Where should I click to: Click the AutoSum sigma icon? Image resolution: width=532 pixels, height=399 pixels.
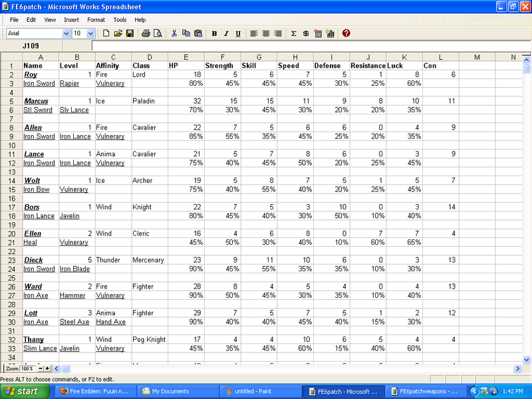pos(293,33)
